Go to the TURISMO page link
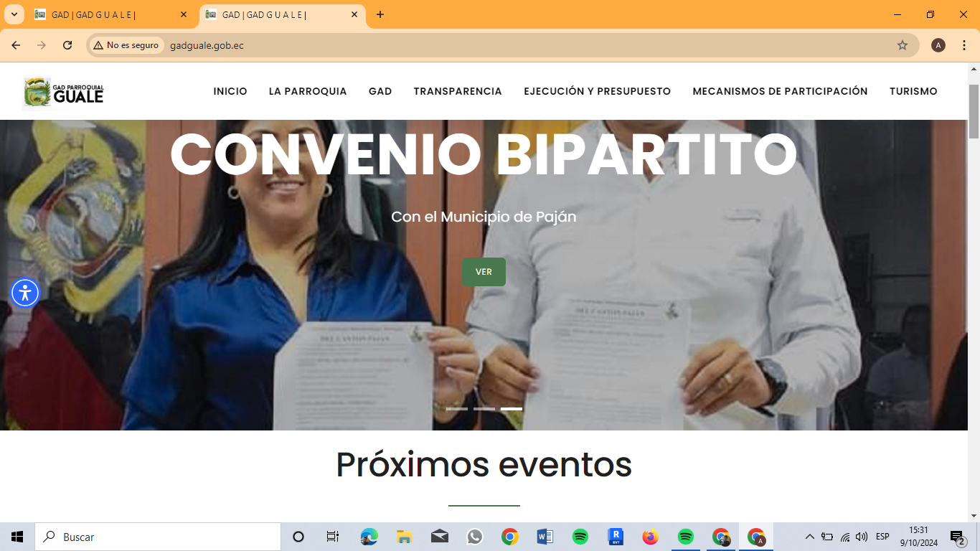980x551 pixels. [x=913, y=91]
